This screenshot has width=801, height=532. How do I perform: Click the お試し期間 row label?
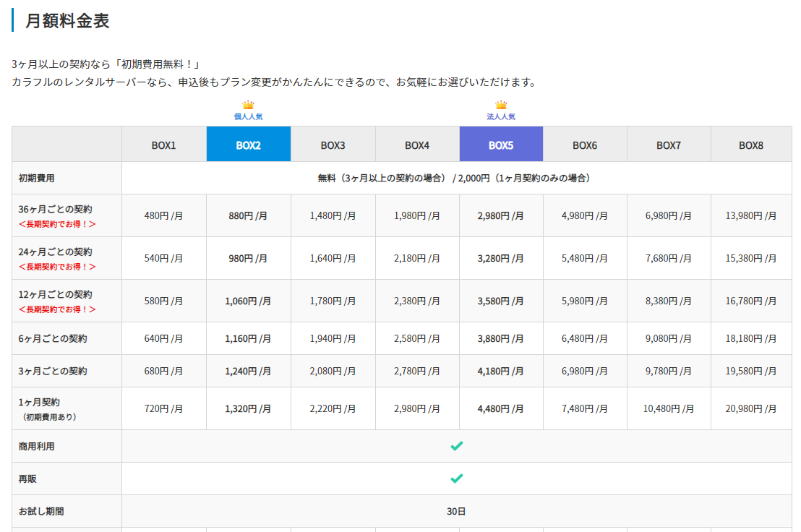tap(41, 511)
